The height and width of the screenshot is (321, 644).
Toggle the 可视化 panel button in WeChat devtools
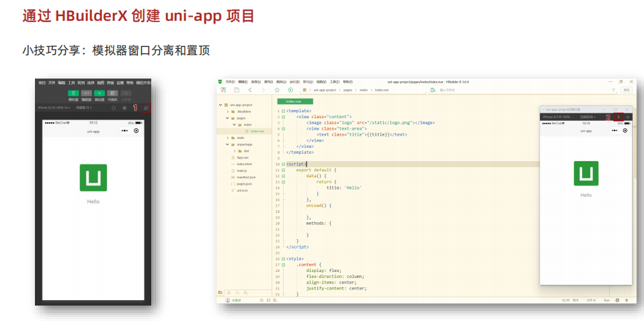click(x=112, y=93)
